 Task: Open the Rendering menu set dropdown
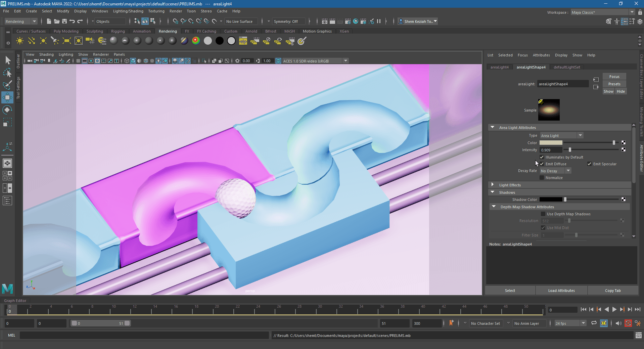point(21,21)
